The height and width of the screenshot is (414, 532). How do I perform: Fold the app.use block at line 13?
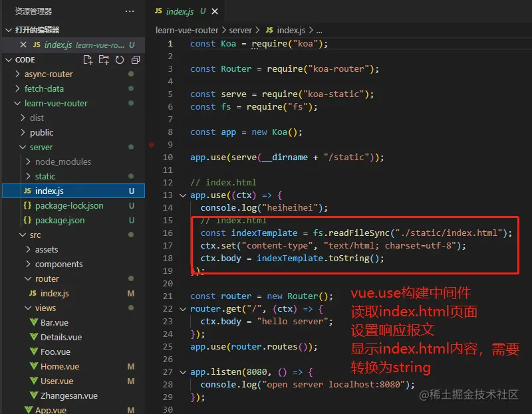[x=183, y=195]
